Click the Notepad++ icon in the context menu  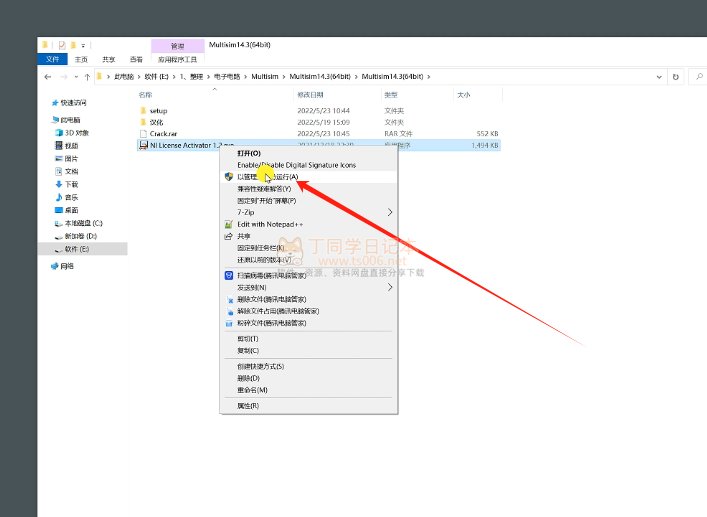coord(229,224)
